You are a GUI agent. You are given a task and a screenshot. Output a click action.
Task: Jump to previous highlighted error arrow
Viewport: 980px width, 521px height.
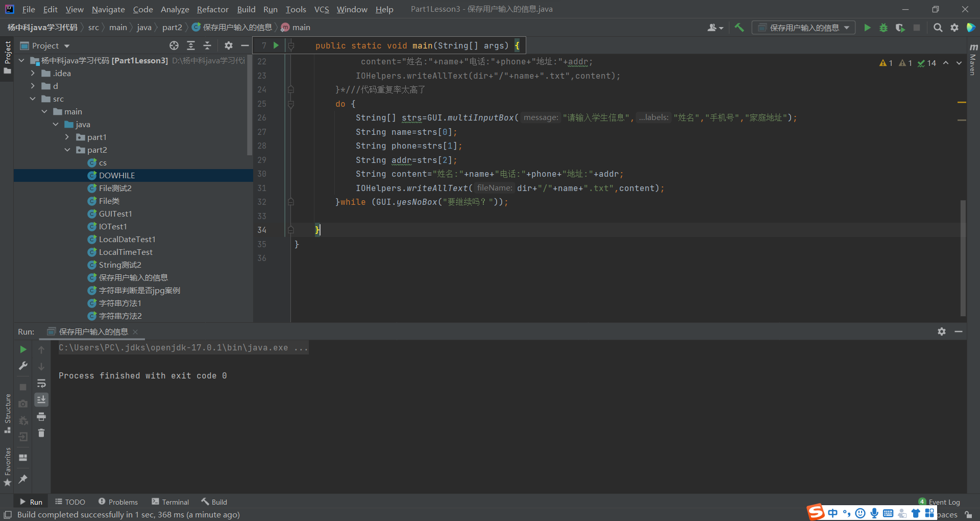point(946,63)
